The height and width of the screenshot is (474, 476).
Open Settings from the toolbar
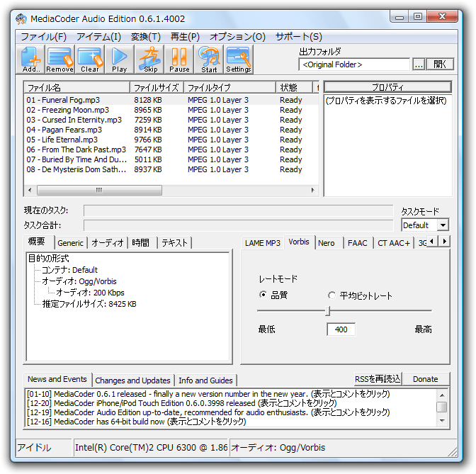pos(239,60)
